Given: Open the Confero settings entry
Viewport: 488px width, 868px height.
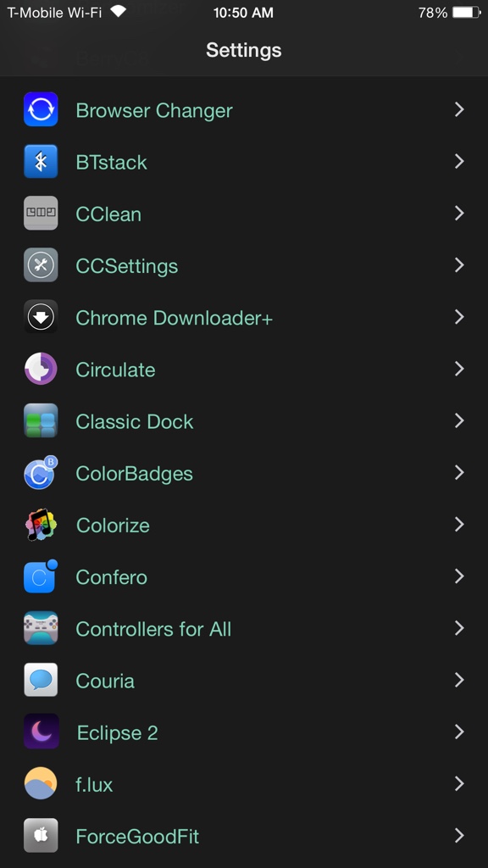Looking at the screenshot, I should click(244, 576).
